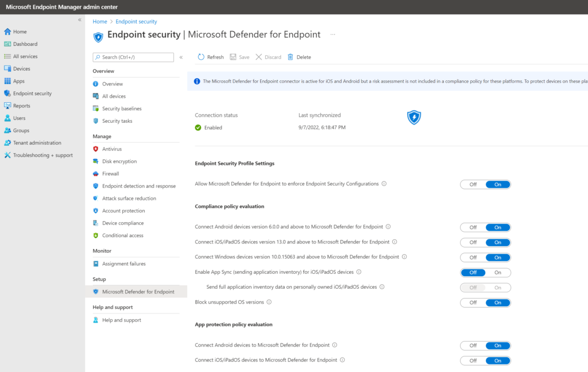
Task: Open Endpoint detection and response
Action: point(139,186)
